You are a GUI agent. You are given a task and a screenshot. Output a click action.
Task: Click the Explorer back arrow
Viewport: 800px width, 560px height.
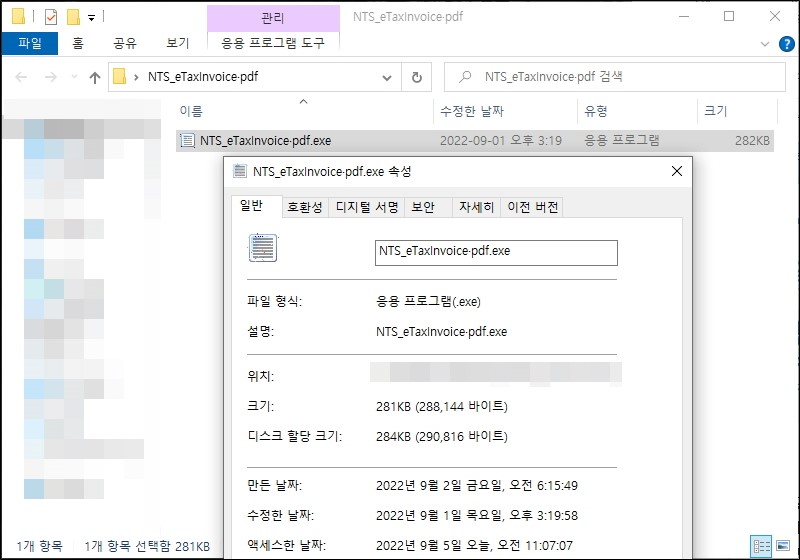tap(21, 77)
